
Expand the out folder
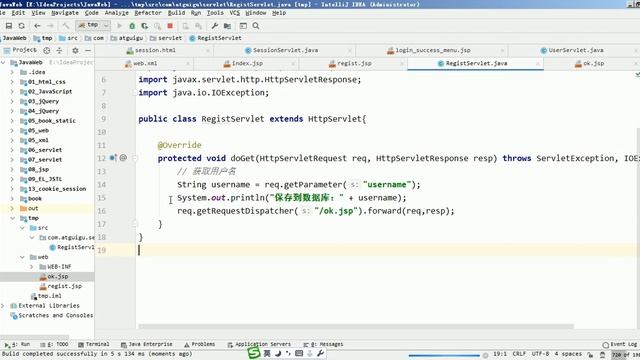[12, 208]
